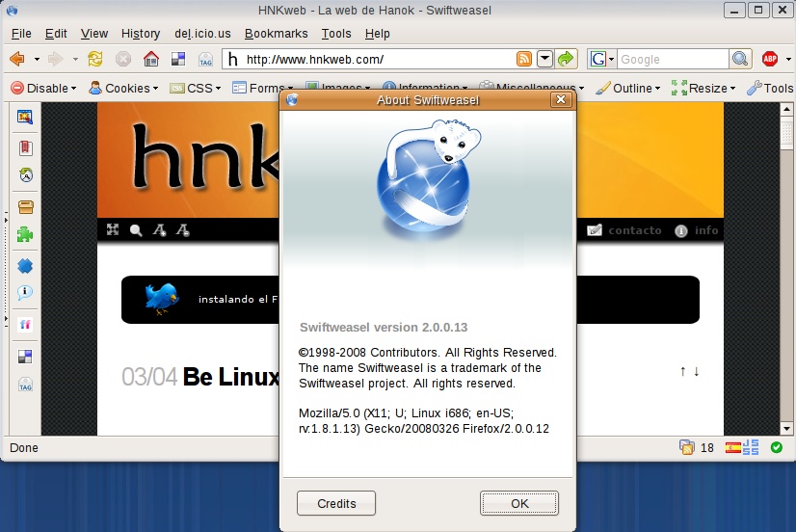Click the Credits button

coord(336,503)
